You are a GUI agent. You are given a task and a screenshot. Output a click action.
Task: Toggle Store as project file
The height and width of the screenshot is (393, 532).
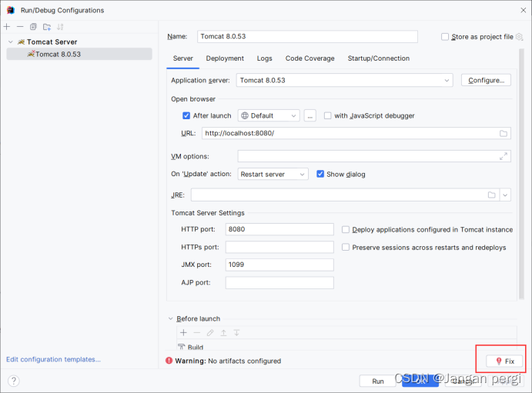pos(445,37)
